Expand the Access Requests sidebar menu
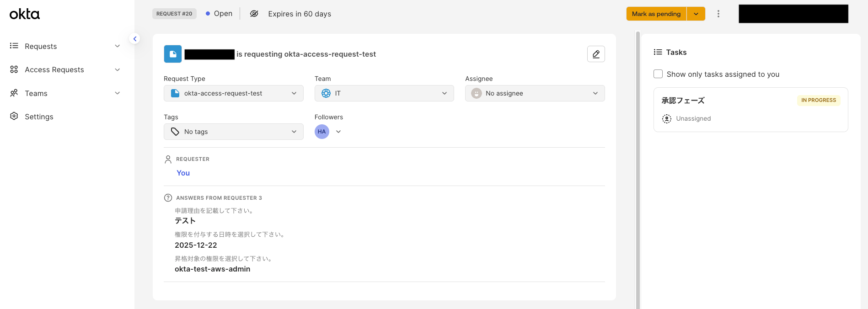The image size is (868, 309). click(118, 69)
